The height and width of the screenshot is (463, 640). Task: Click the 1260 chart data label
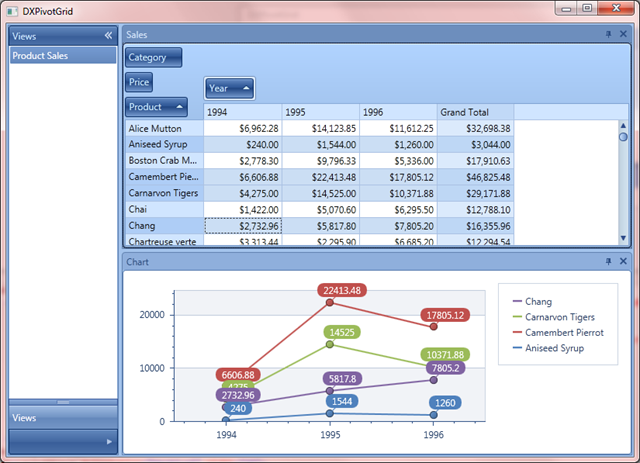pos(445,403)
